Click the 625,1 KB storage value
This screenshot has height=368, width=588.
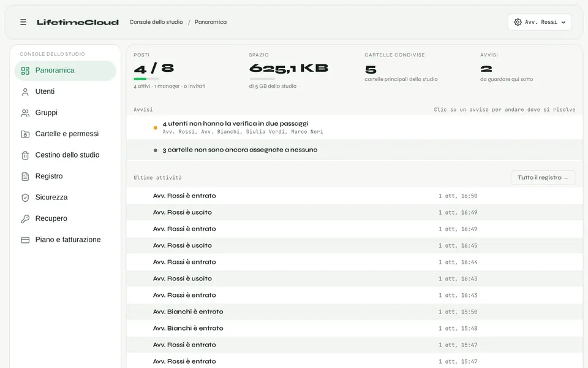288,68
